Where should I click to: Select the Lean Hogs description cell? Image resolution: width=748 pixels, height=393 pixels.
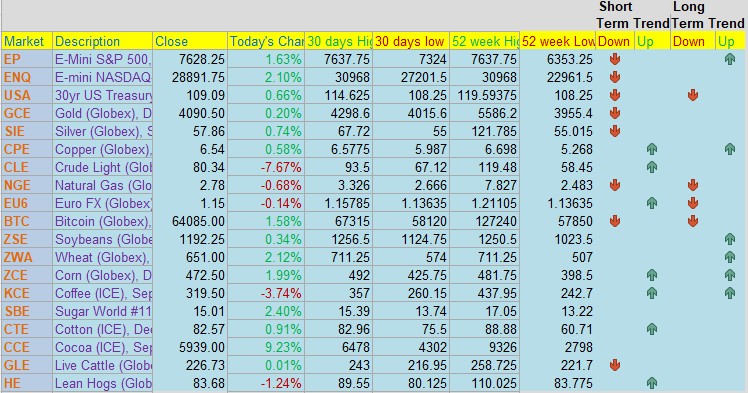click(x=103, y=383)
